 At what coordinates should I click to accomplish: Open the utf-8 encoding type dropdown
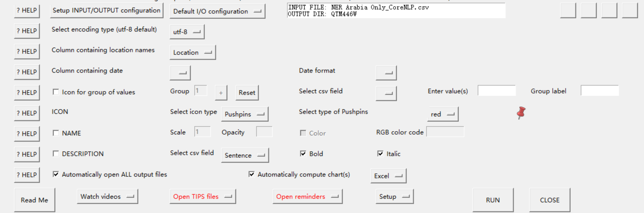tap(187, 32)
